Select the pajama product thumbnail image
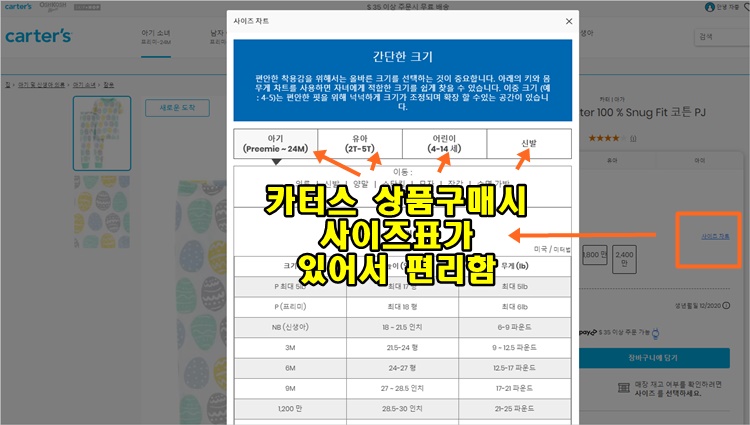This screenshot has width=750, height=425. [102, 133]
